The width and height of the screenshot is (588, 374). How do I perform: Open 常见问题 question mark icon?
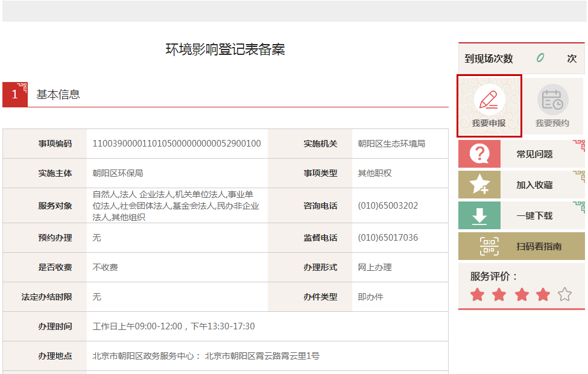pos(479,154)
